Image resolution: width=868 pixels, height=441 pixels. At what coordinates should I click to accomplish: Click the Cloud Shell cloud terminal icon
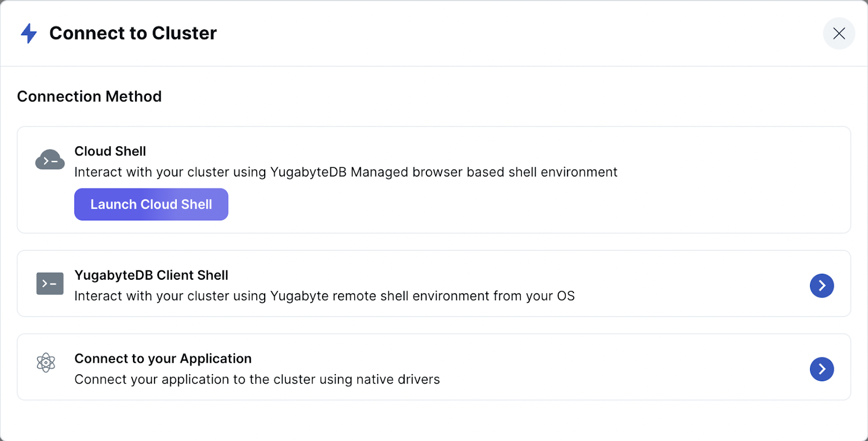pyautogui.click(x=50, y=160)
